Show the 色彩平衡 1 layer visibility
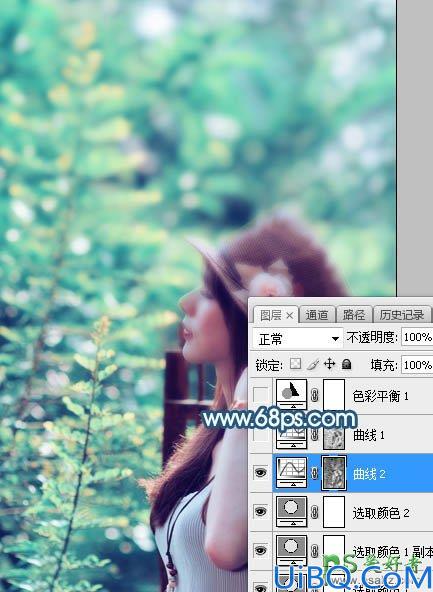Image resolution: width=433 pixels, height=592 pixels. click(x=260, y=395)
